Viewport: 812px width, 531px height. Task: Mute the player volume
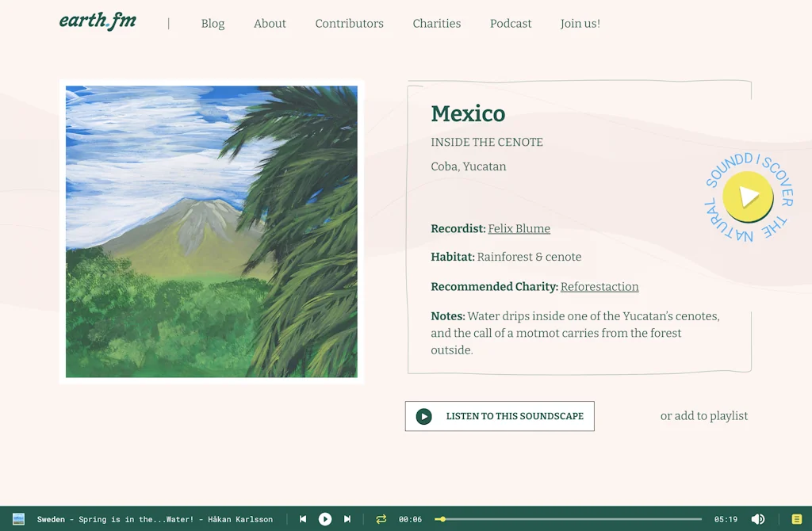pos(758,519)
